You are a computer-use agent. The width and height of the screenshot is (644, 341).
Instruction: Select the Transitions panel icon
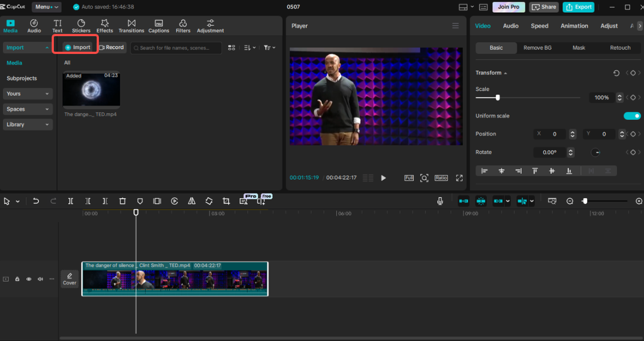tap(131, 25)
